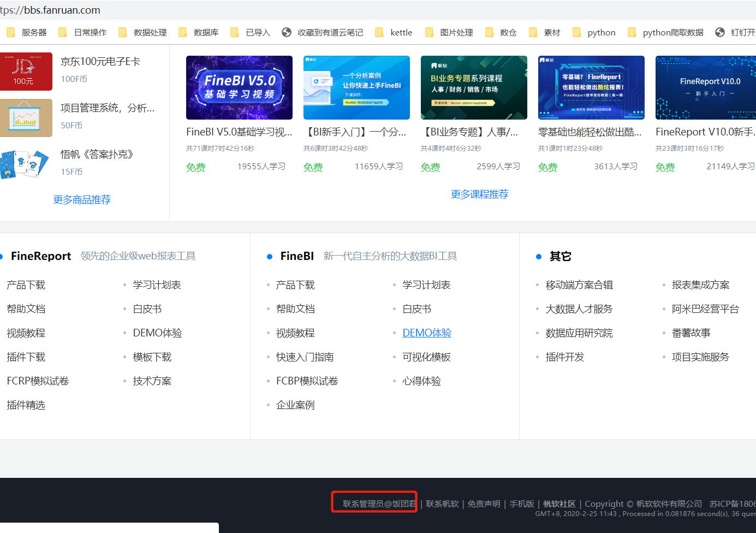Open 项目实施服务 link
The image size is (756, 533).
click(x=701, y=357)
